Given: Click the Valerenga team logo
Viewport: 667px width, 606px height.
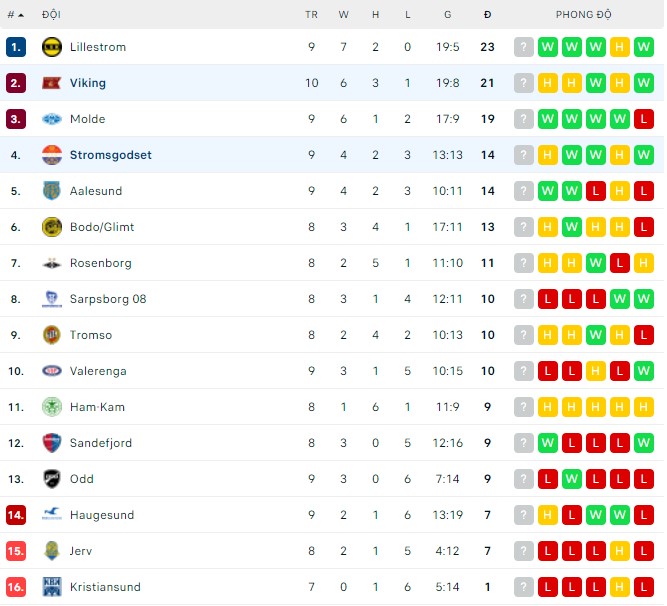Looking at the screenshot, I should (52, 371).
